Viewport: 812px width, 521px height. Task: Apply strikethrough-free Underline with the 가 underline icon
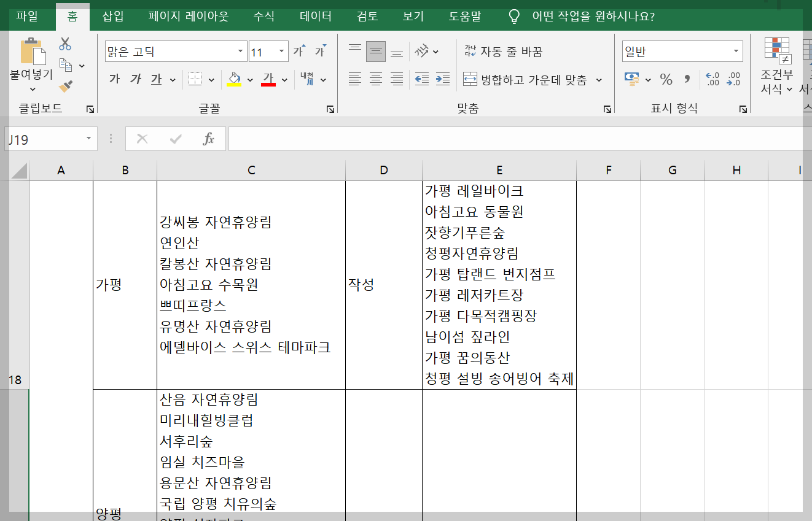pos(155,79)
